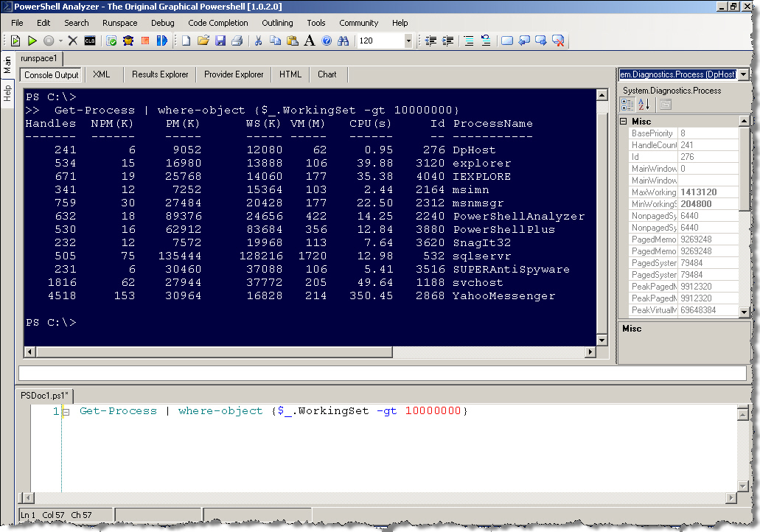The image size is (760, 532).
Task: Click the Open folder icon in toolbar
Action: tap(203, 41)
